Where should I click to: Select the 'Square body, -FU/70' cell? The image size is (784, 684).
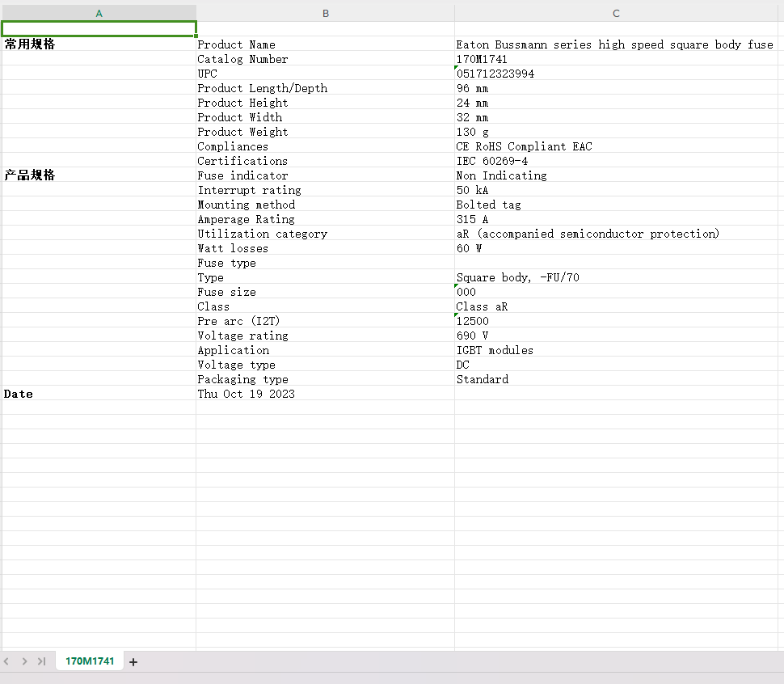click(616, 277)
